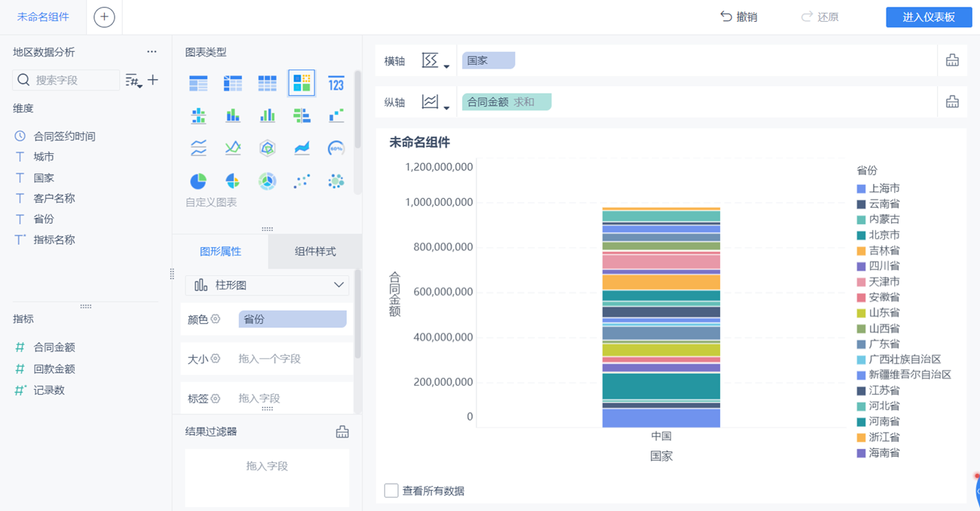Select 客户名称 dimension field
Screen dimensions: 980x511
pyautogui.click(x=54, y=198)
